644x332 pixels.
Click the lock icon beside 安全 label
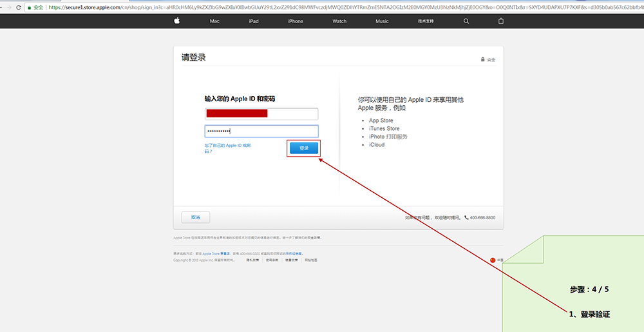pyautogui.click(x=482, y=59)
